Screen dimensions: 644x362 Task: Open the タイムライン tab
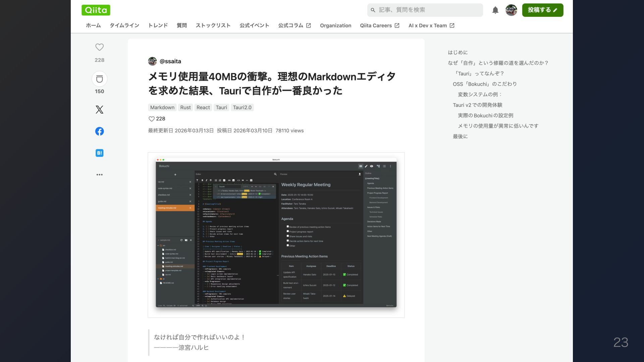coord(124,25)
